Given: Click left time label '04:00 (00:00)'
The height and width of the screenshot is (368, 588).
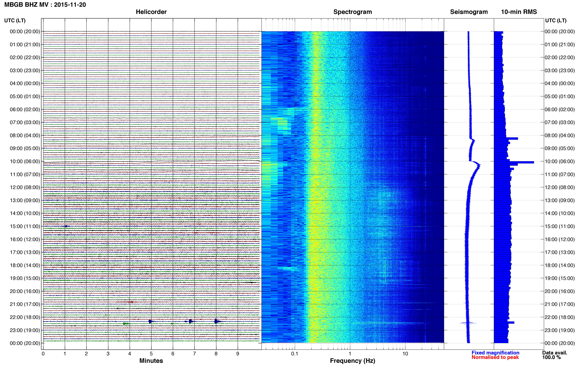Looking at the screenshot, I should [x=25, y=83].
